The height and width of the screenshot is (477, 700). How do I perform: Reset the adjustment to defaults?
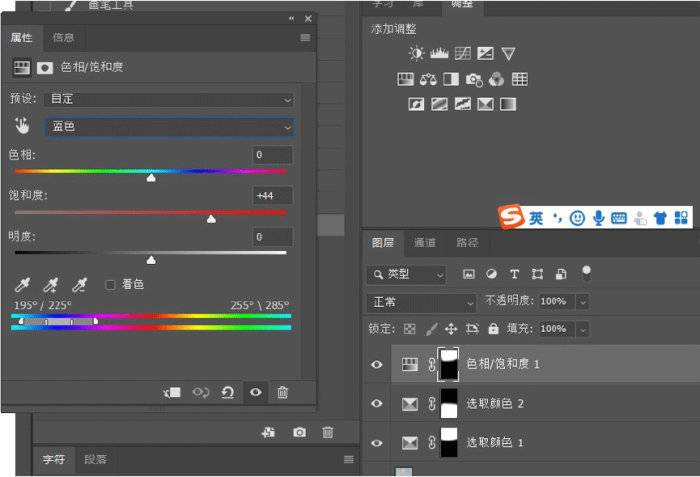pyautogui.click(x=228, y=393)
